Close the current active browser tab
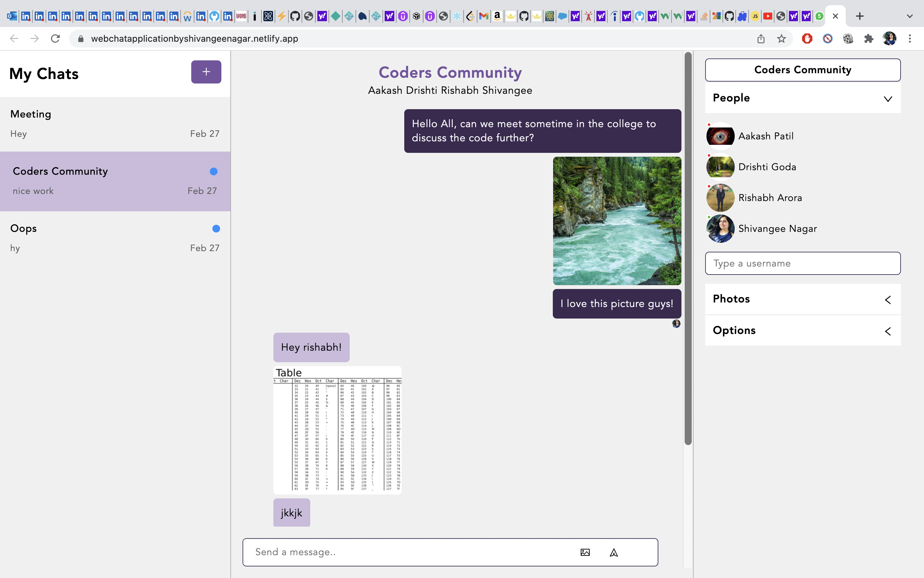 point(835,16)
